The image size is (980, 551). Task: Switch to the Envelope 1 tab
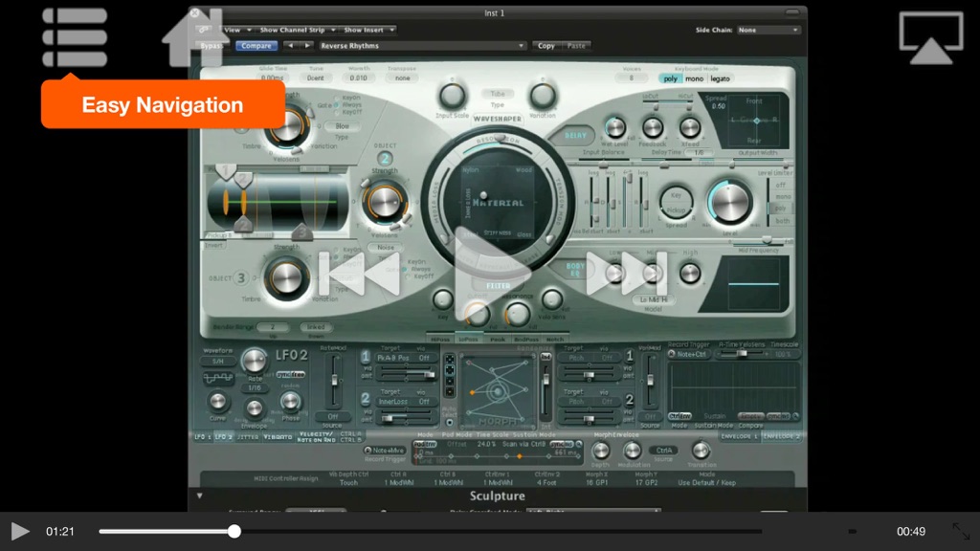click(x=740, y=436)
